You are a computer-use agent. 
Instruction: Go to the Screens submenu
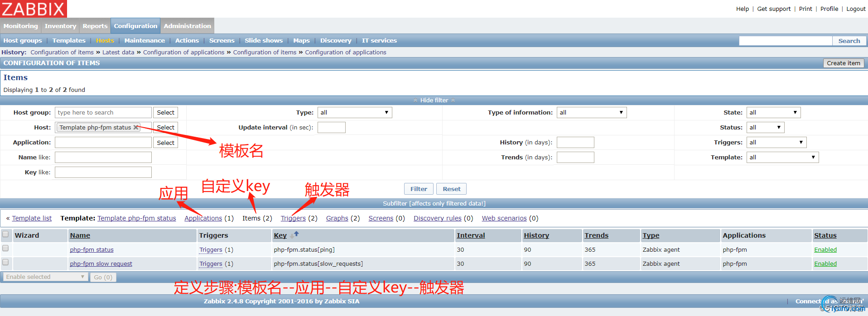click(x=222, y=40)
